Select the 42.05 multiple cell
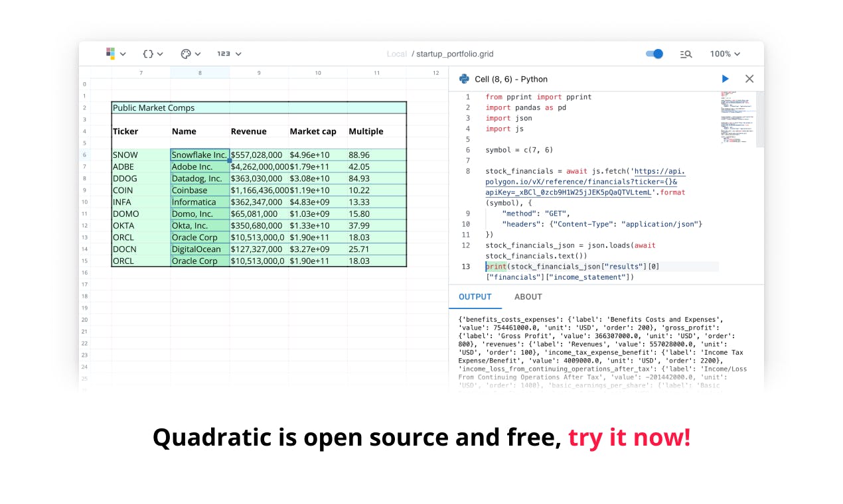This screenshot has width=843, height=504. coord(376,166)
